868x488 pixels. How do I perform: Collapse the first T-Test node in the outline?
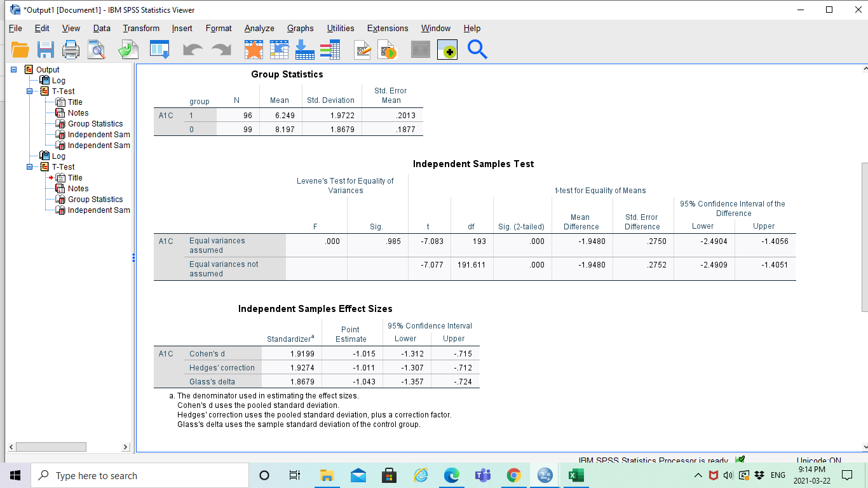[30, 91]
